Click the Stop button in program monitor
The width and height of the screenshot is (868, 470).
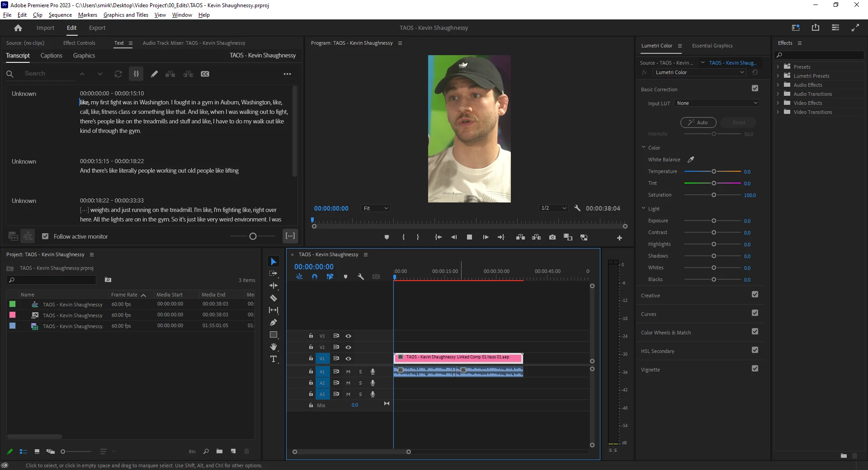(469, 237)
